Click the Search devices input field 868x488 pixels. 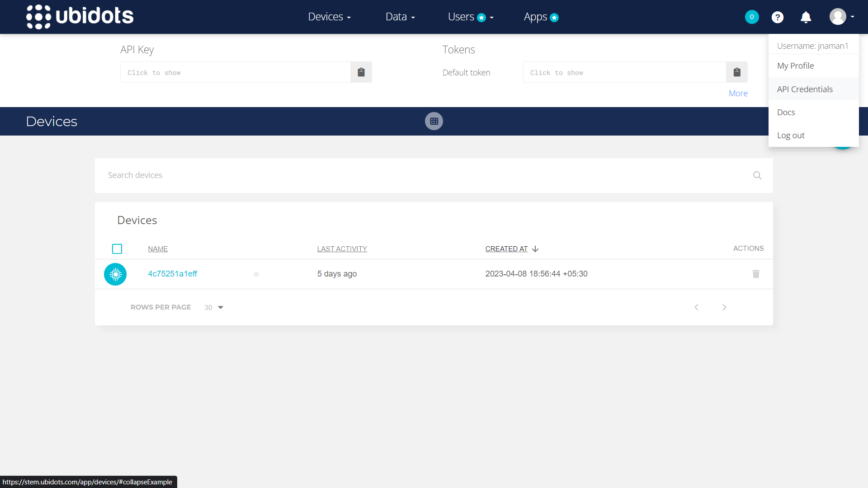(x=425, y=175)
